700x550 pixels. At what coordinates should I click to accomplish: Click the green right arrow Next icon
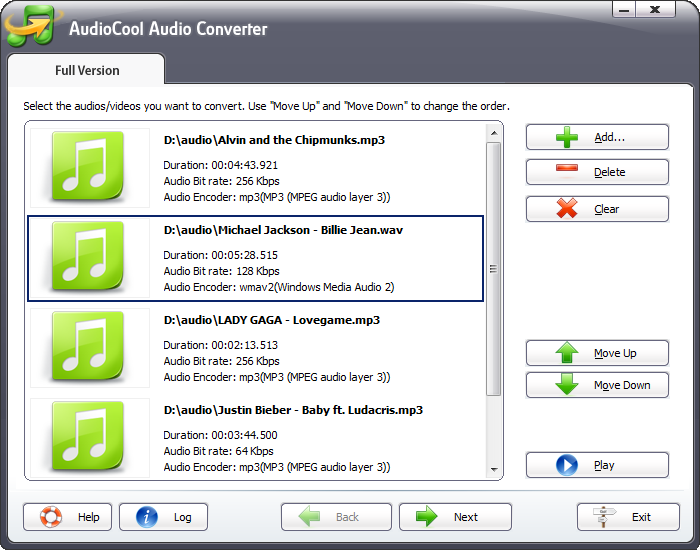tap(427, 517)
